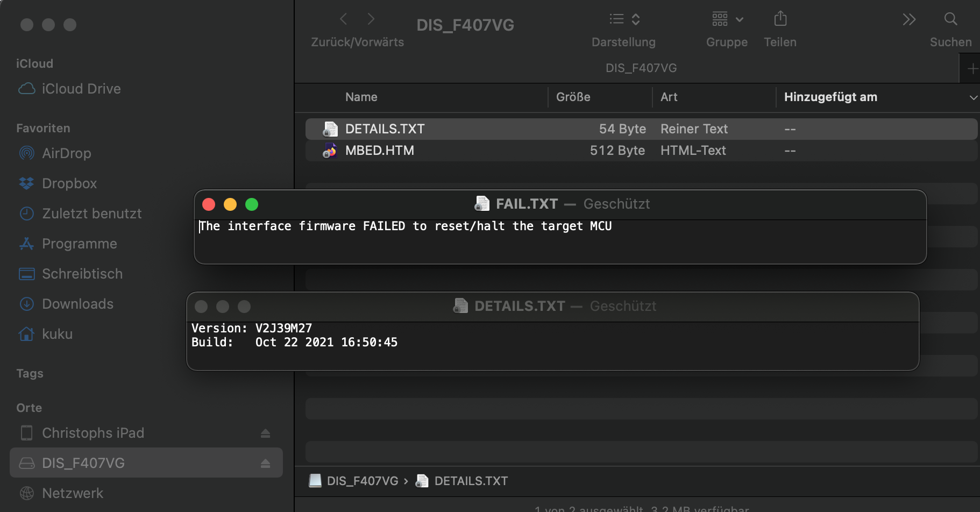The image size is (980, 512).
Task: Click the FAIL.TXT window title text
Action: [527, 204]
